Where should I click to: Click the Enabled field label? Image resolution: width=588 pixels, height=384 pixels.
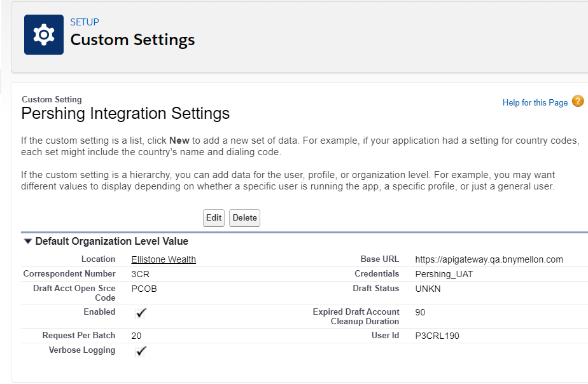99,312
